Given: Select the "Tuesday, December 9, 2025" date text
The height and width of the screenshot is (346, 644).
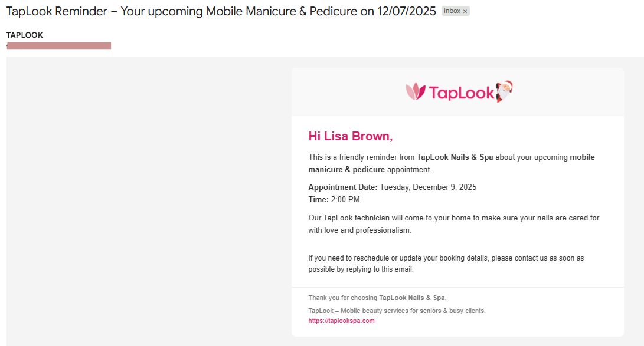Looking at the screenshot, I should coord(428,187).
